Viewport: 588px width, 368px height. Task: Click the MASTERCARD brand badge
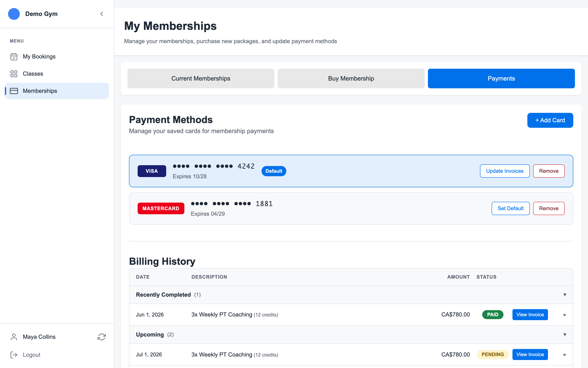[x=161, y=208]
